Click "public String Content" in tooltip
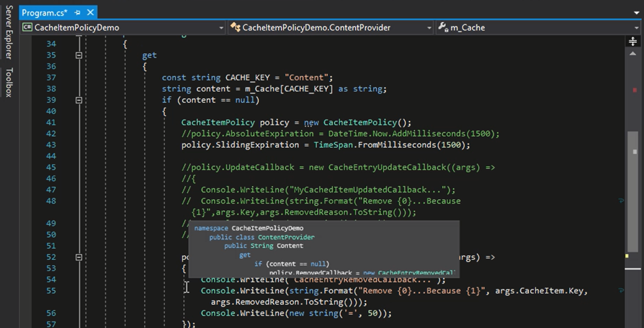644x328 pixels. point(263,246)
